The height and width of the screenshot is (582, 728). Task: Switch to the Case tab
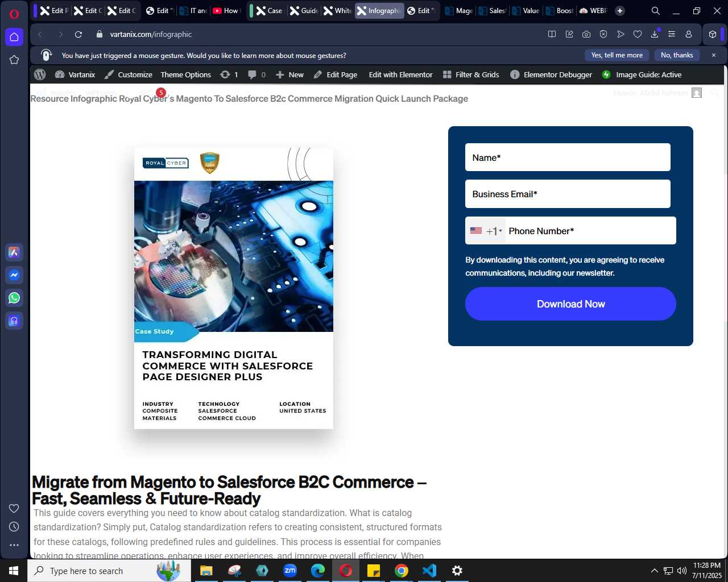point(269,11)
